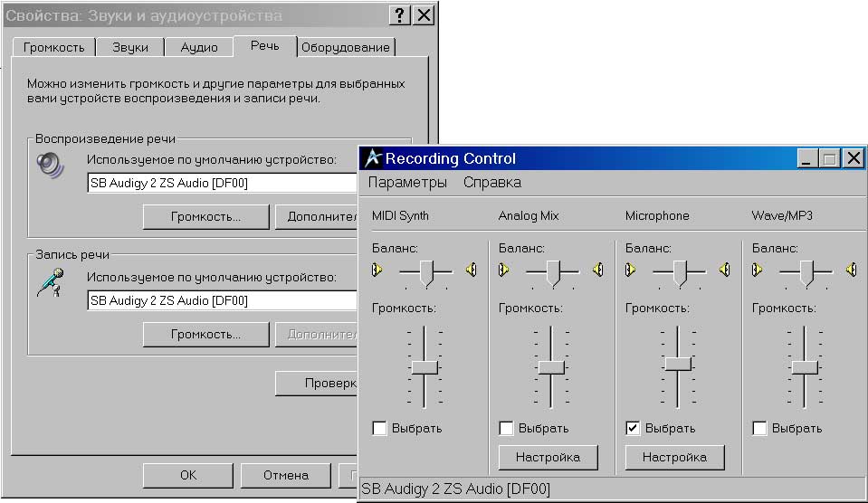Click Настройка button under Microphone
The height and width of the screenshot is (503, 868).
674,458
